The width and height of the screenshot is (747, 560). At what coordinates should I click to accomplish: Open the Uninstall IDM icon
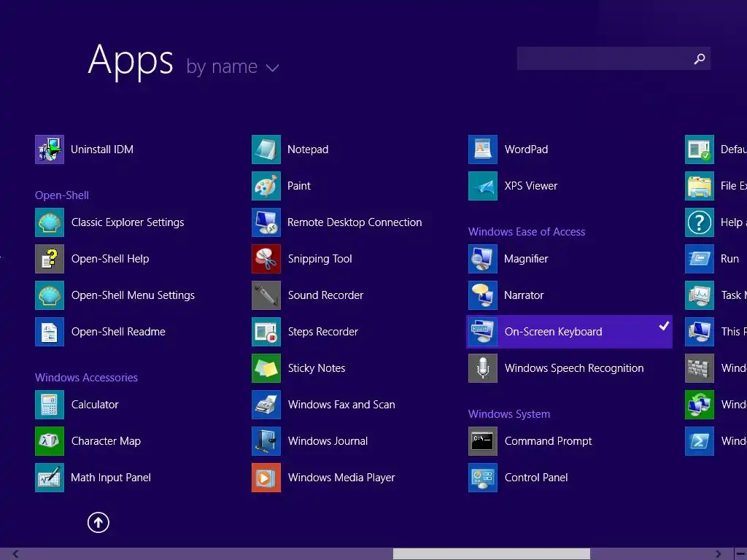point(50,149)
